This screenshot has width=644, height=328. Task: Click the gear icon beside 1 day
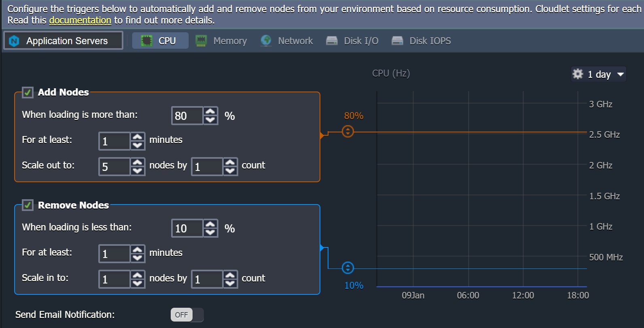[578, 74]
